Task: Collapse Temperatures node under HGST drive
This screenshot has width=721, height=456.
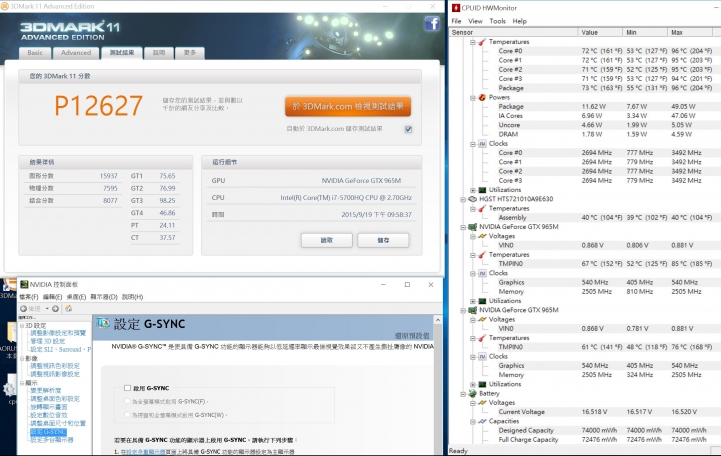Action: [473, 209]
